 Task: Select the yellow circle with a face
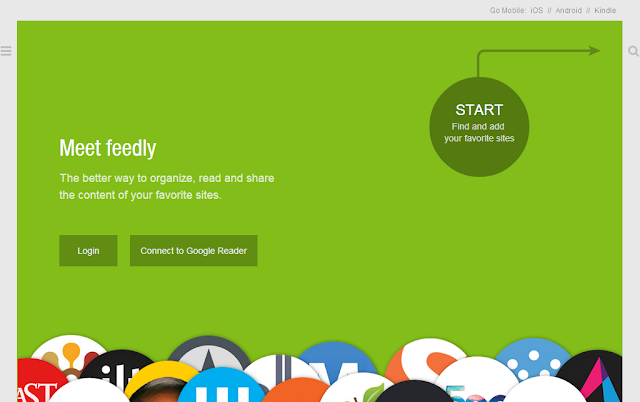(161, 382)
